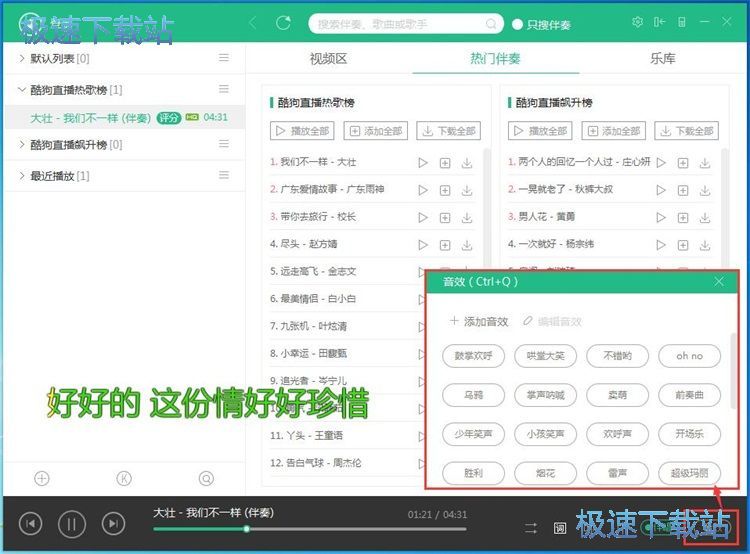Download 广东爱情故事 - 广东雨神 from the chart
The height and width of the screenshot is (554, 750).
[x=467, y=190]
